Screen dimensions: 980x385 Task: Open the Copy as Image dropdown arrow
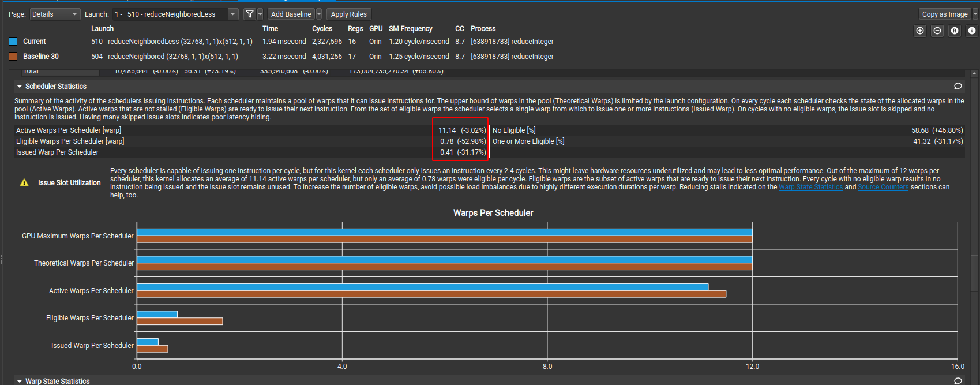click(975, 14)
